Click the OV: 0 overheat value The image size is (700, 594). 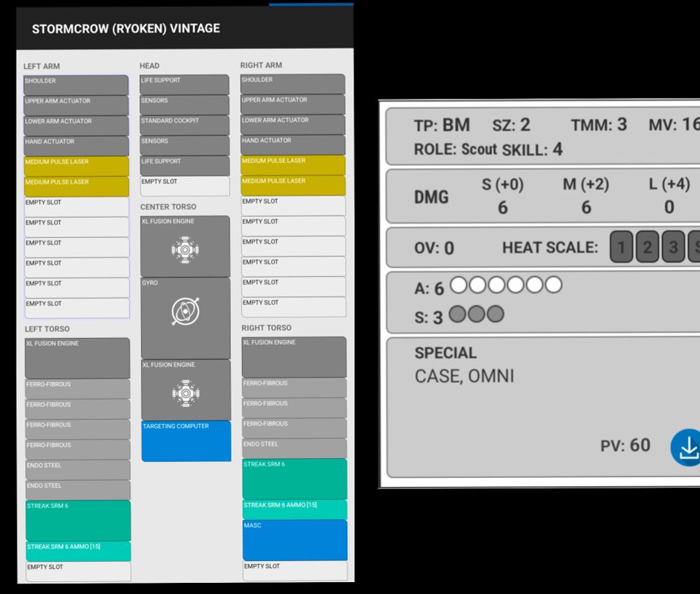435,248
